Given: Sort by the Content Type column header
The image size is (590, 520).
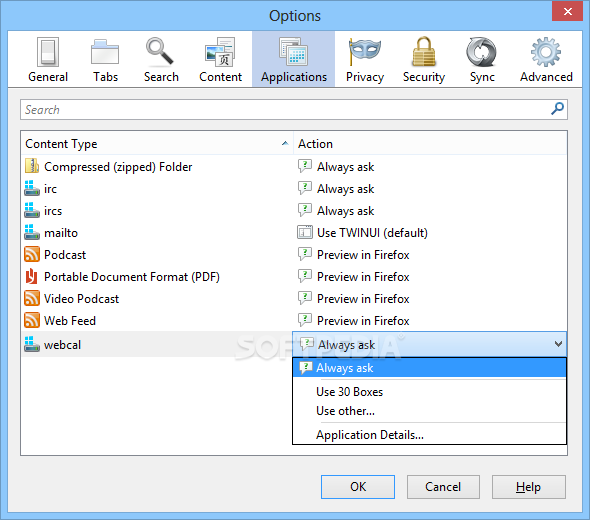Looking at the screenshot, I should tap(157, 143).
